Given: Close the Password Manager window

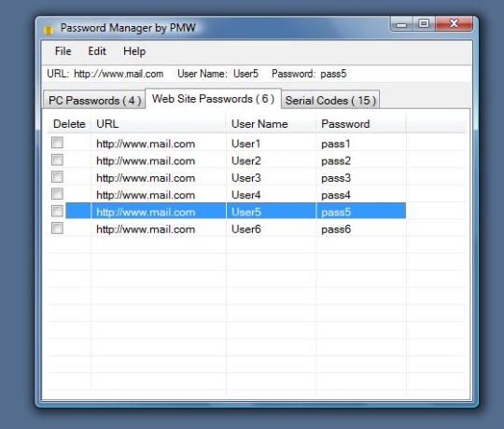Looking at the screenshot, I should click(454, 23).
